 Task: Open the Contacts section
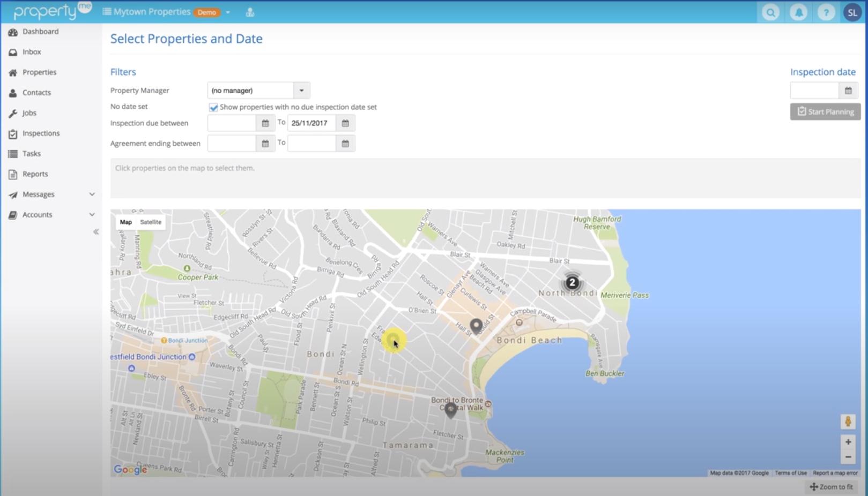click(36, 92)
